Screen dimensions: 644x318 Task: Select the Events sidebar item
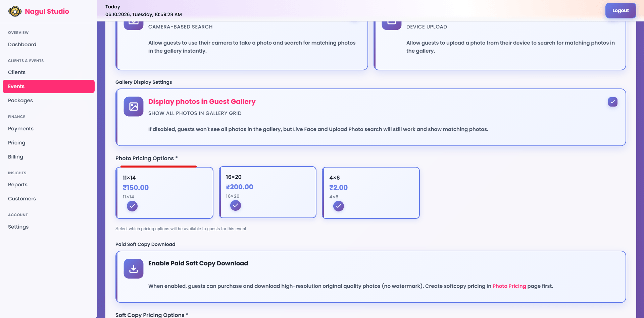coord(49,86)
